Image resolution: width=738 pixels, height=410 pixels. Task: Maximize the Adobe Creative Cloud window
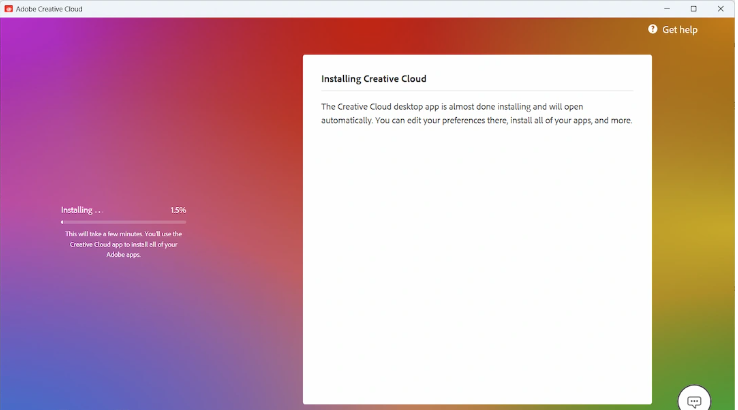[693, 8]
